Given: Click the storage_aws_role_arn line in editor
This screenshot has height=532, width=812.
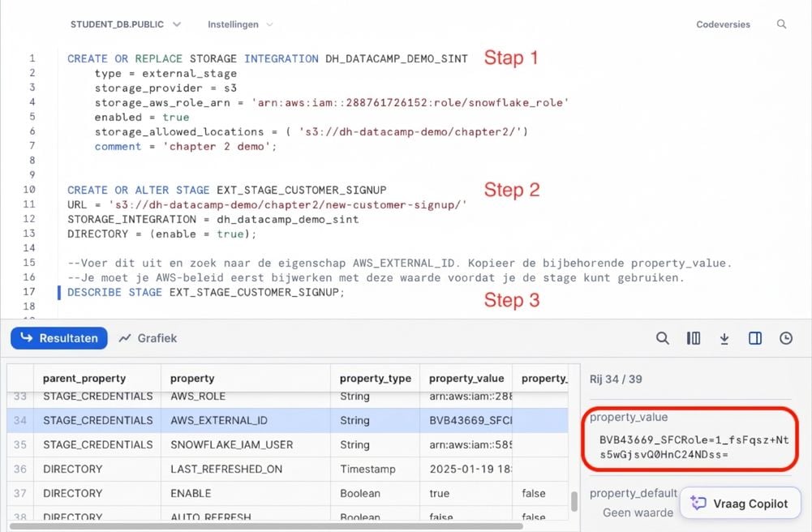Looking at the screenshot, I should [x=332, y=102].
